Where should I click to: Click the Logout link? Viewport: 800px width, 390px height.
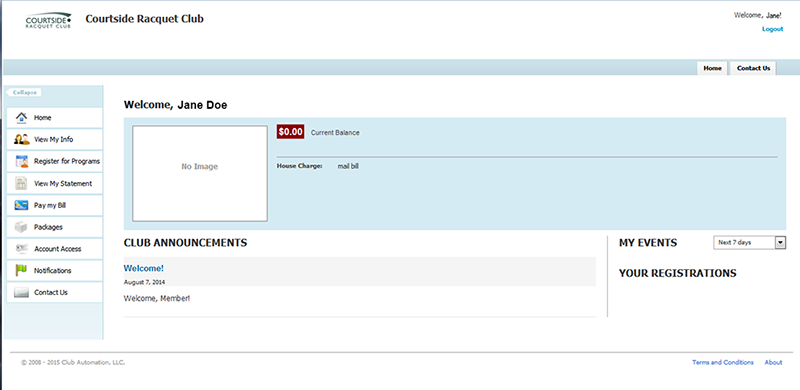point(772,29)
